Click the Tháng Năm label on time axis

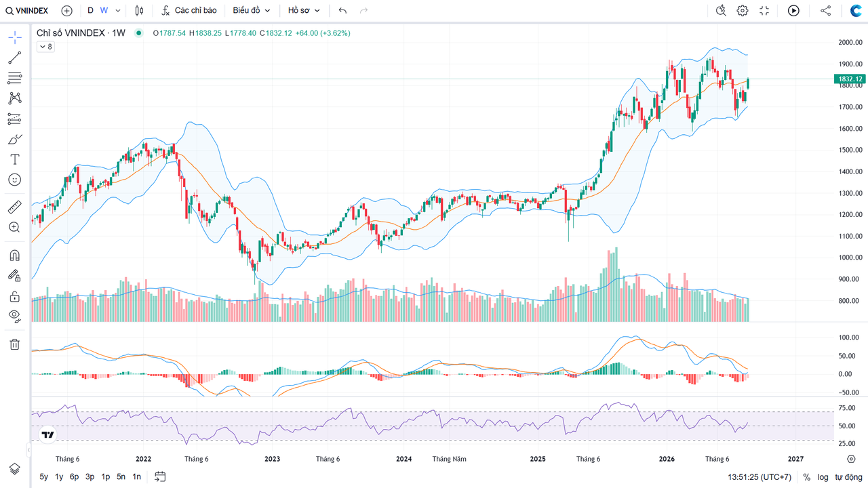[x=450, y=459]
